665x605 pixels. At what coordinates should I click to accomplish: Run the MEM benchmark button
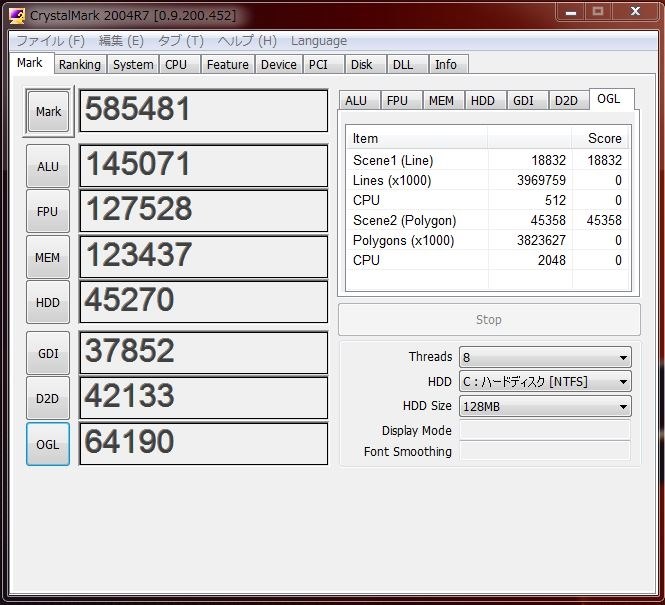(48, 257)
